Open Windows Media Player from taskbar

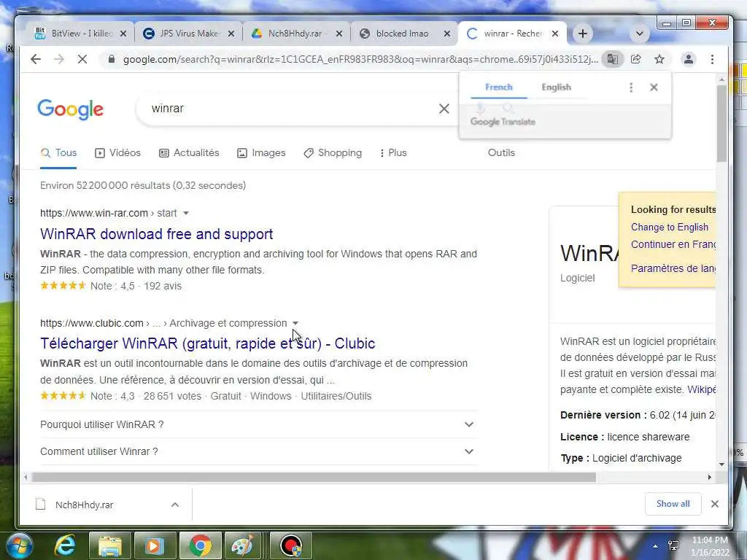point(155,545)
